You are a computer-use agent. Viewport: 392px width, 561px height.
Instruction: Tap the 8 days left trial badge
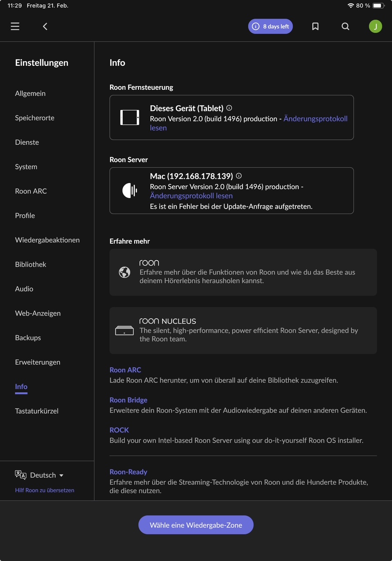click(271, 26)
